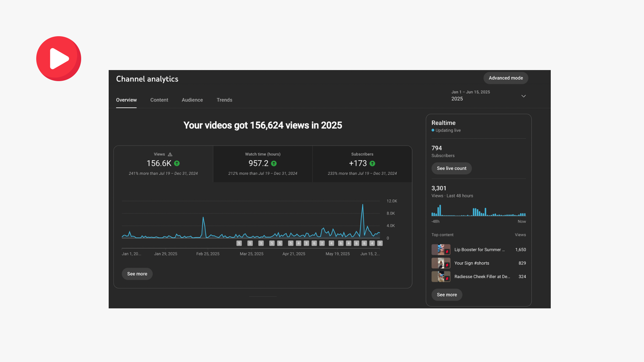Click the warning triangle next to Views
The image size is (644, 362).
tap(170, 155)
